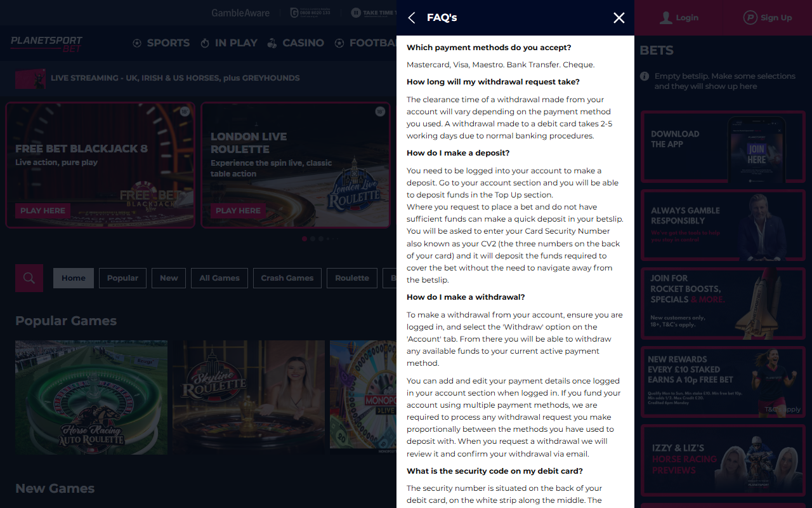
Task: Click the BETS heading in betslip
Action: (x=657, y=51)
